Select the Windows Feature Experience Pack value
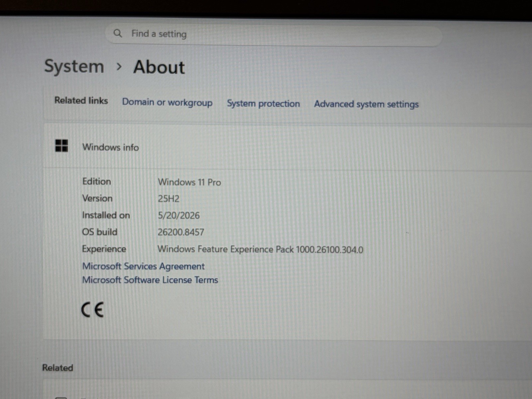Screen dimensions: 532x399 (x=260, y=249)
